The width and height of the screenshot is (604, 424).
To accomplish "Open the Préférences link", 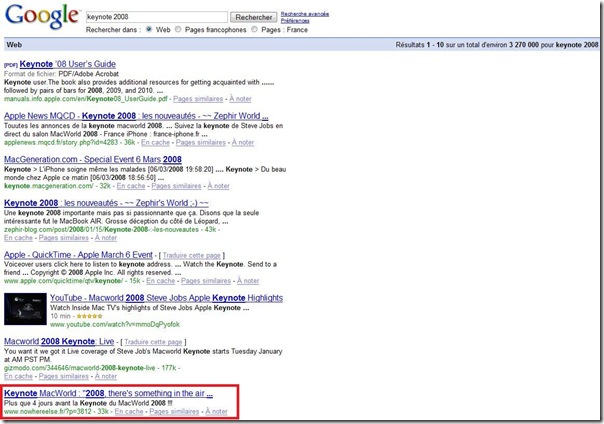I will click(x=295, y=21).
